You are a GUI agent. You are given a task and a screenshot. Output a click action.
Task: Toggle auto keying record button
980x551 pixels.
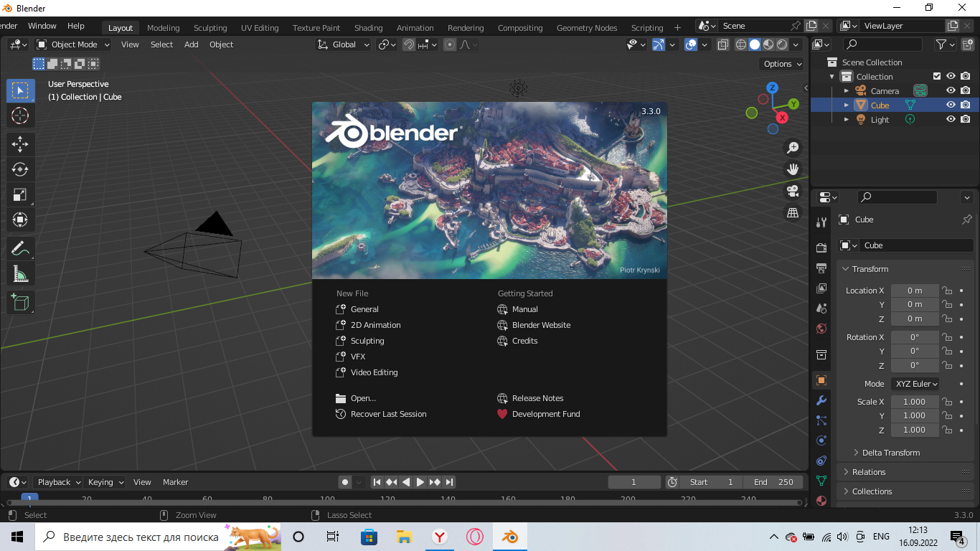(x=345, y=482)
